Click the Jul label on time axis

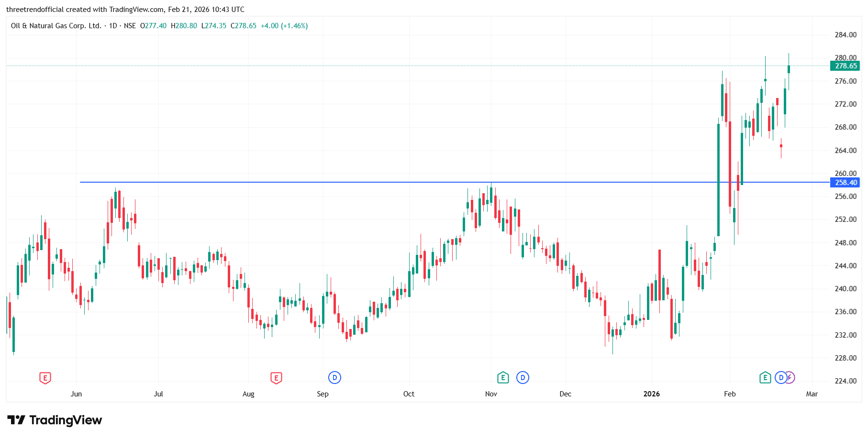coord(158,394)
